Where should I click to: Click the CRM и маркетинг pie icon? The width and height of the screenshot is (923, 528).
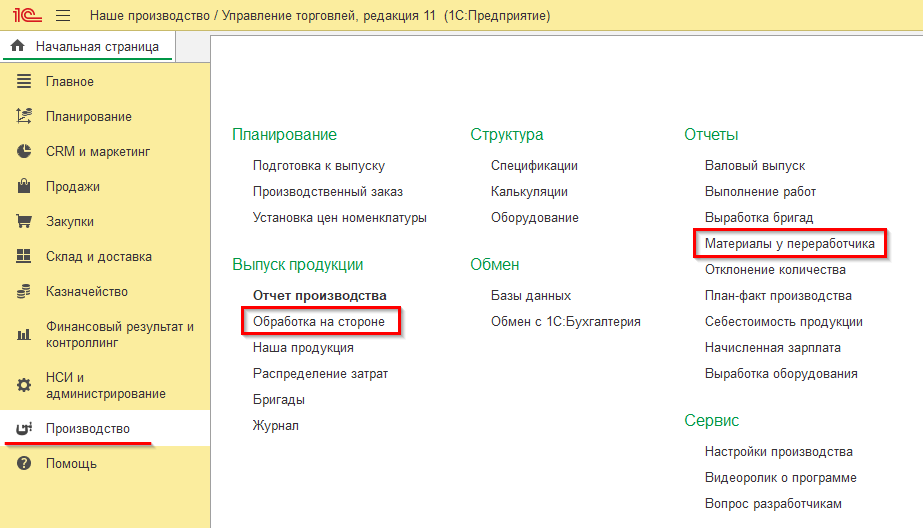[24, 151]
